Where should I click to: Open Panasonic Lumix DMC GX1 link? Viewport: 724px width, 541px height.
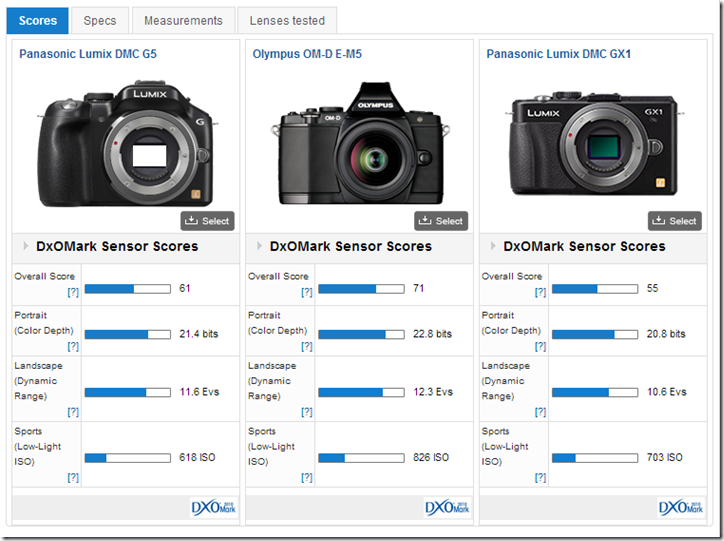pos(558,54)
